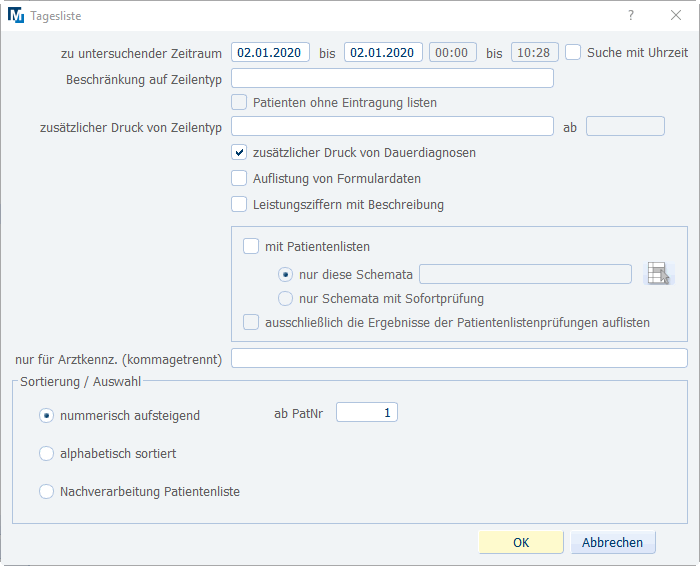Select 'alphabetisch sortiert' radio button
Screen dimensions: 700x566
[46, 454]
